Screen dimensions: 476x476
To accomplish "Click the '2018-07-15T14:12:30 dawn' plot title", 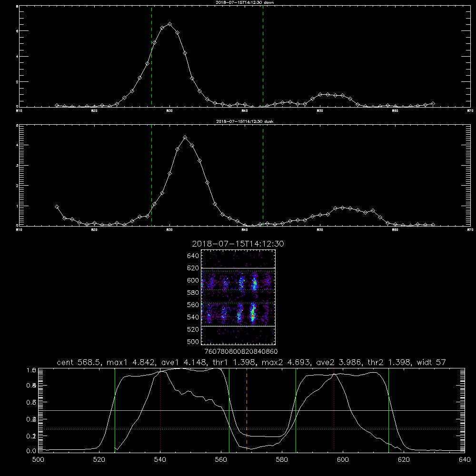I will coord(245,2).
